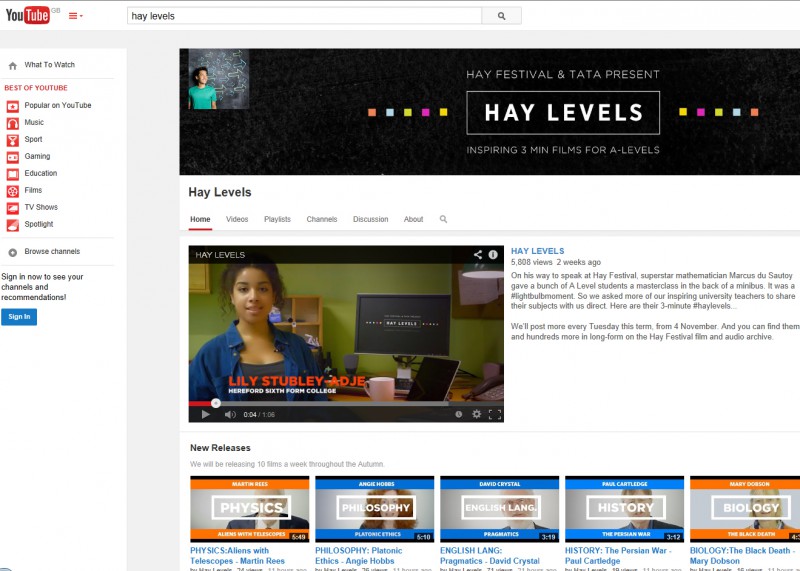The height and width of the screenshot is (571, 800).
Task: Click the Watch Later clock icon
Action: [459, 414]
